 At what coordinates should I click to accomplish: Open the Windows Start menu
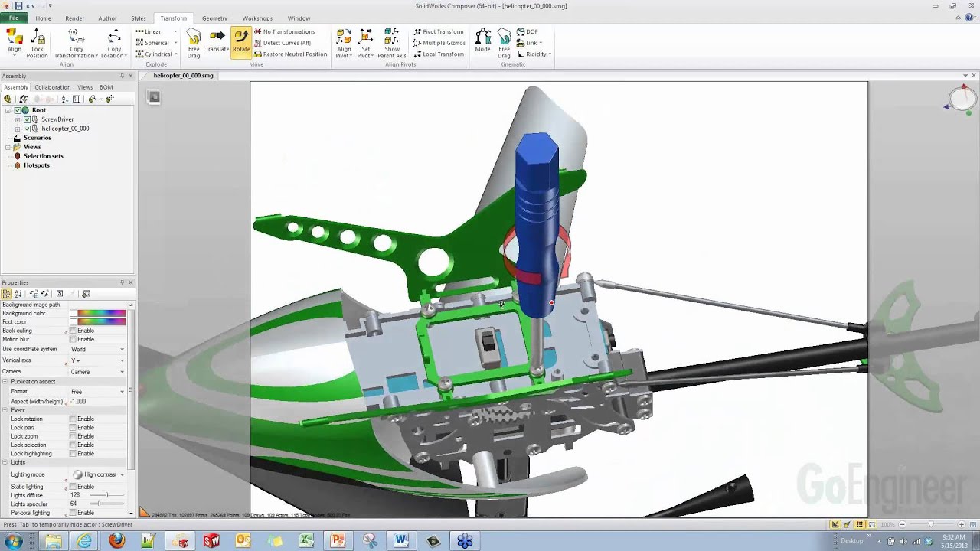point(13,541)
